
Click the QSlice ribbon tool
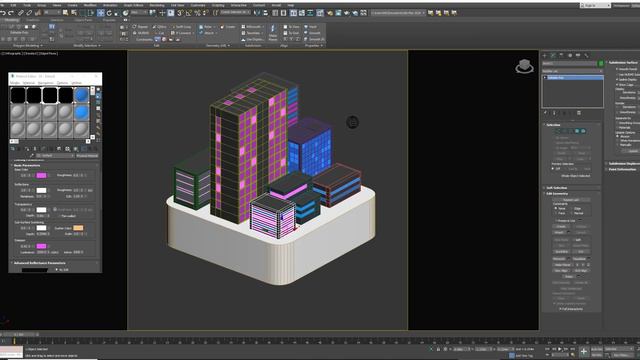click(x=159, y=27)
